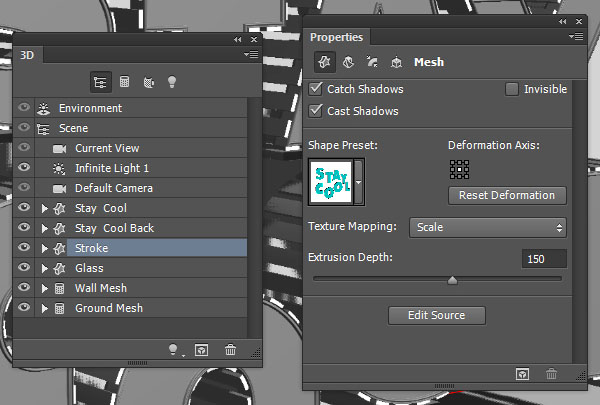This screenshot has width=600, height=405.
Task: Click Reset Deformation button
Action: (507, 195)
